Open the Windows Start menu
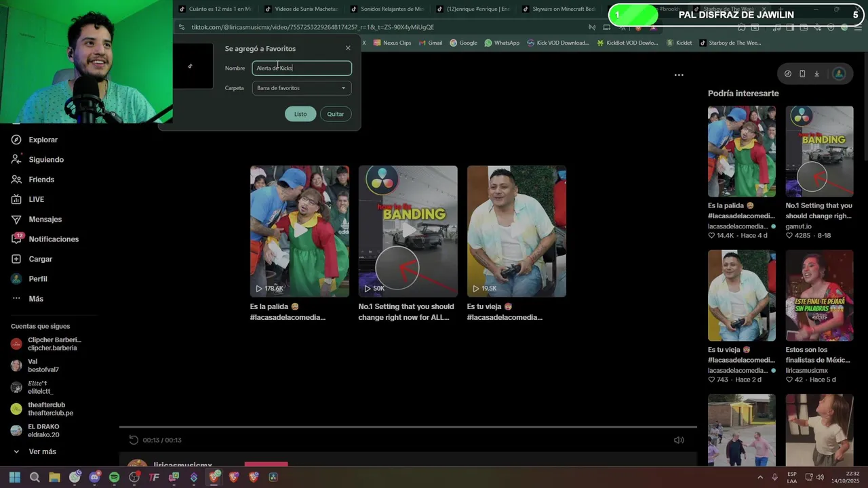 (15, 477)
